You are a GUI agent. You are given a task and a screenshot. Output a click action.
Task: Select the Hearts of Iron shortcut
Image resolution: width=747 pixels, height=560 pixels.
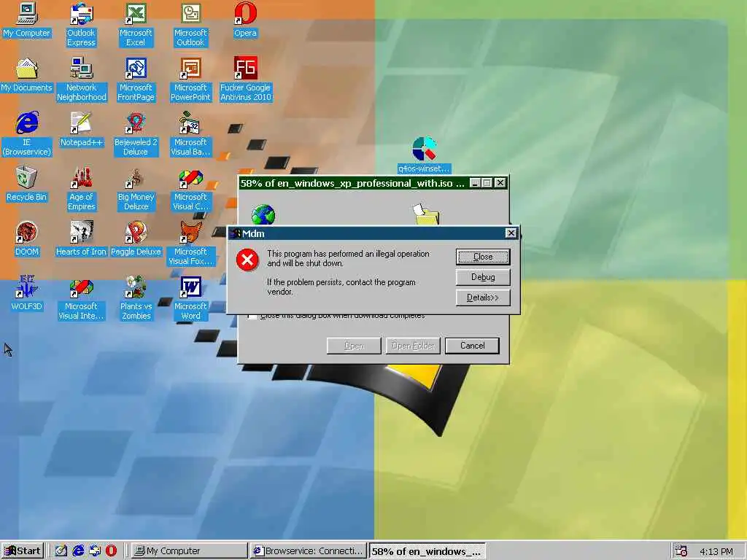pyautogui.click(x=81, y=238)
